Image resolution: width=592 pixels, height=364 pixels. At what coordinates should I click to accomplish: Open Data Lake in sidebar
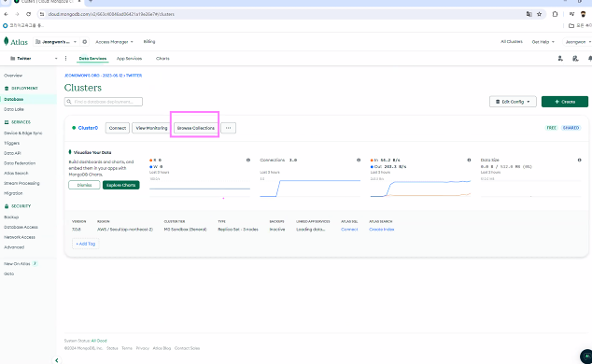[14, 109]
